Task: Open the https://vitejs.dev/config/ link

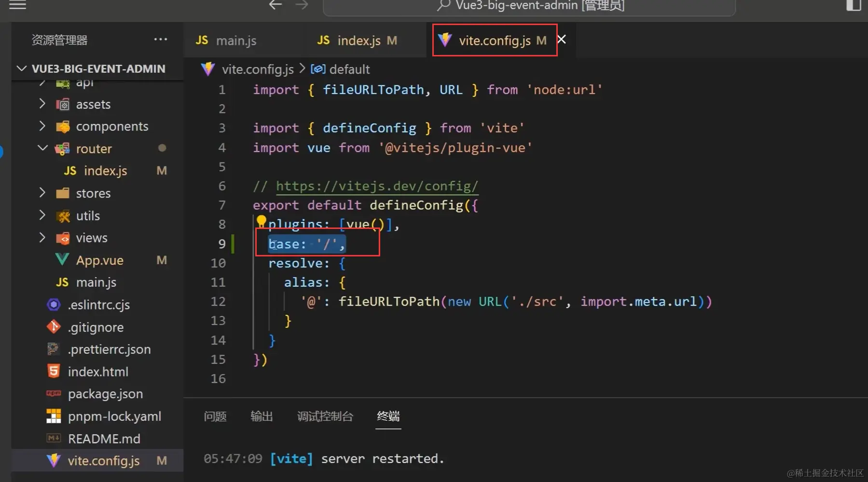Action: click(377, 186)
